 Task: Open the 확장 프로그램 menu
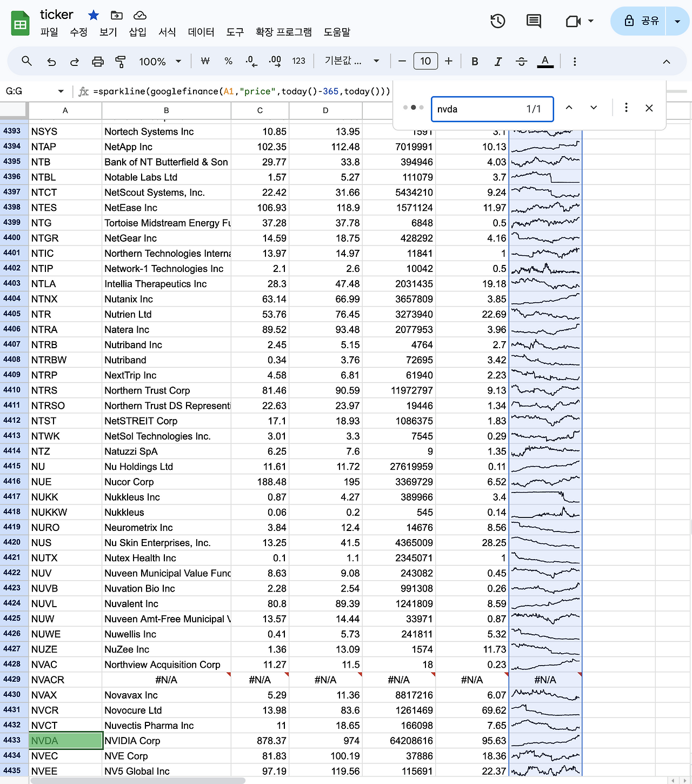[283, 32]
